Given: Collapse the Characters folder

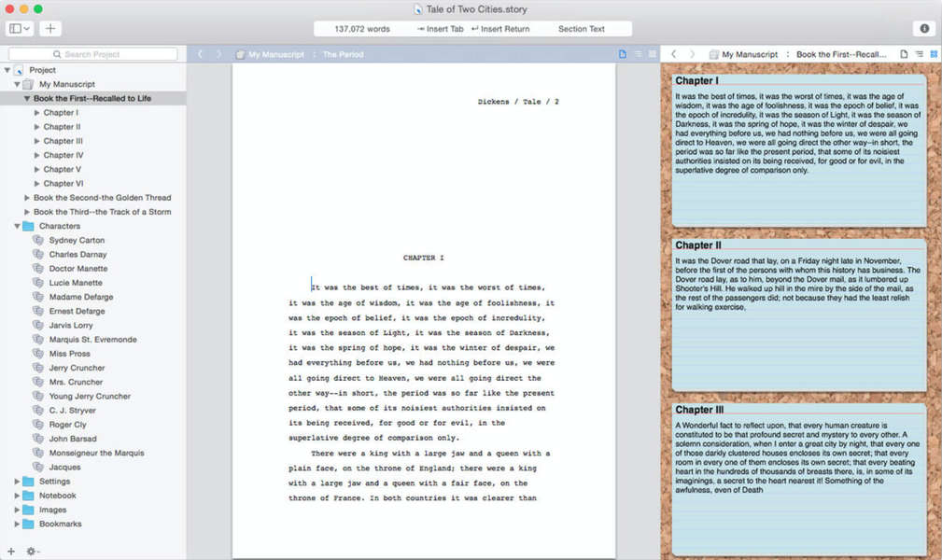Looking at the screenshot, I should [17, 226].
